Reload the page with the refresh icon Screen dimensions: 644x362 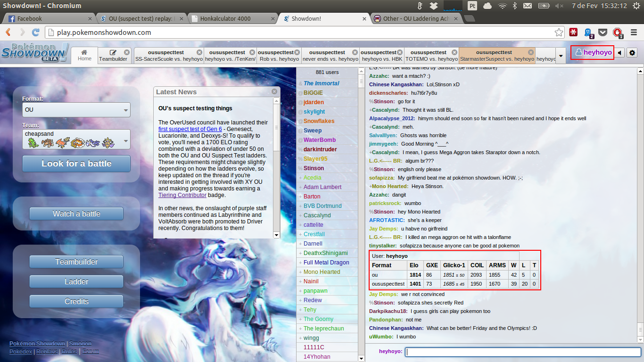pos(35,33)
